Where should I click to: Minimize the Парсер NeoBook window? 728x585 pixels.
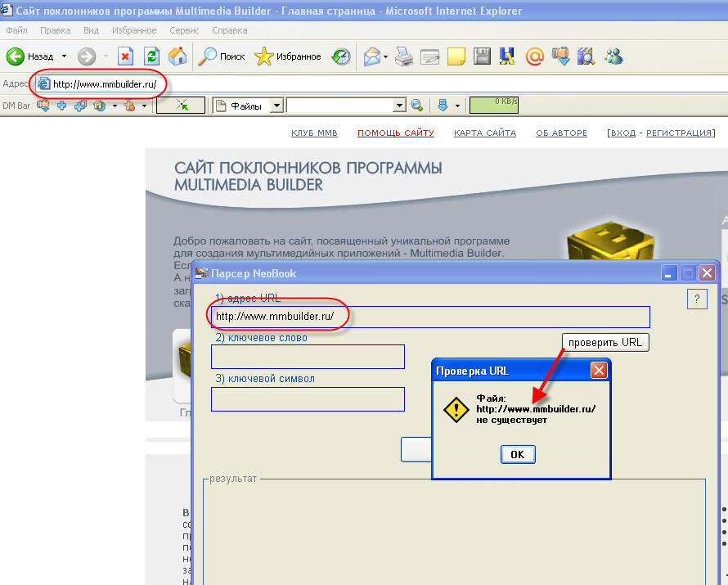pyautogui.click(x=668, y=273)
